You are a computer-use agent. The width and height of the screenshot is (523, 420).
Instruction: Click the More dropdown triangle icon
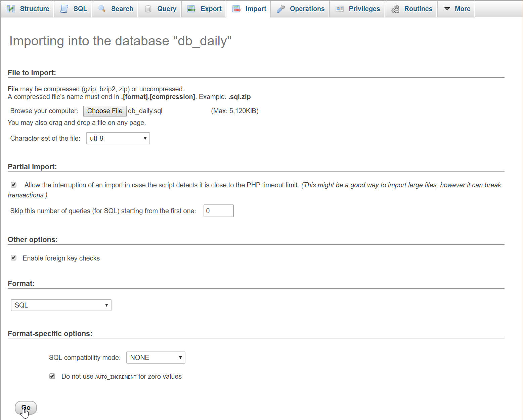click(447, 9)
